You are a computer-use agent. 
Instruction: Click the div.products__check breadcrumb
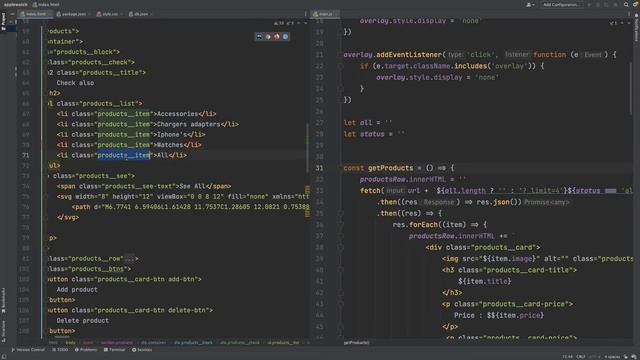239,342
